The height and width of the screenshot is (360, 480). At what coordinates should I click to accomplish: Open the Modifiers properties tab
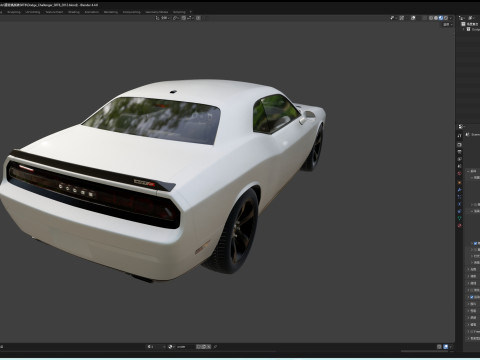pos(460,190)
